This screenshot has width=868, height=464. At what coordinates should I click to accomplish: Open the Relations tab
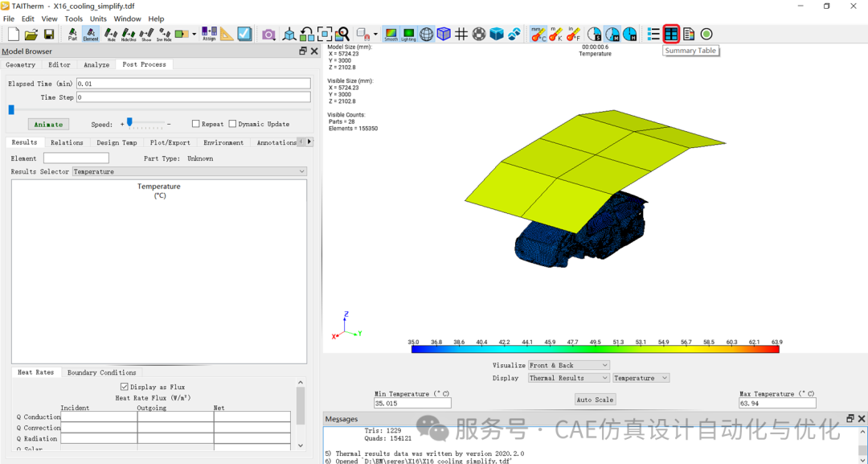pos(67,142)
